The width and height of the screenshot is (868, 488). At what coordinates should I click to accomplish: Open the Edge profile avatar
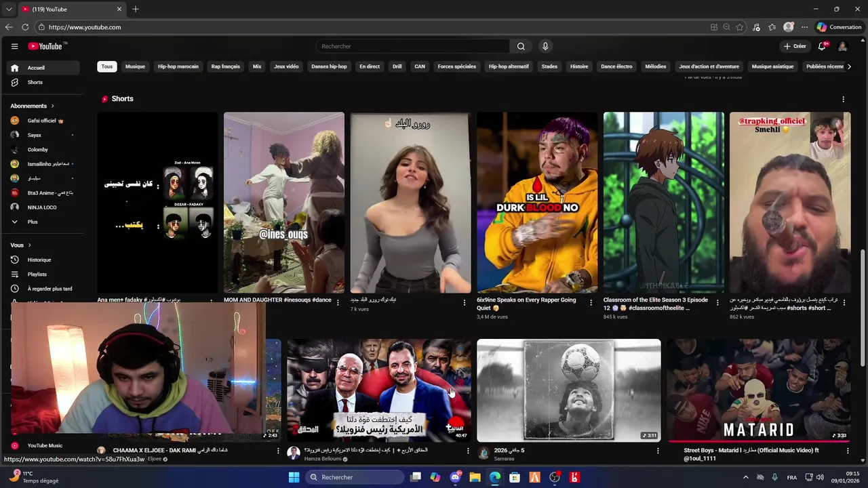[x=788, y=27]
